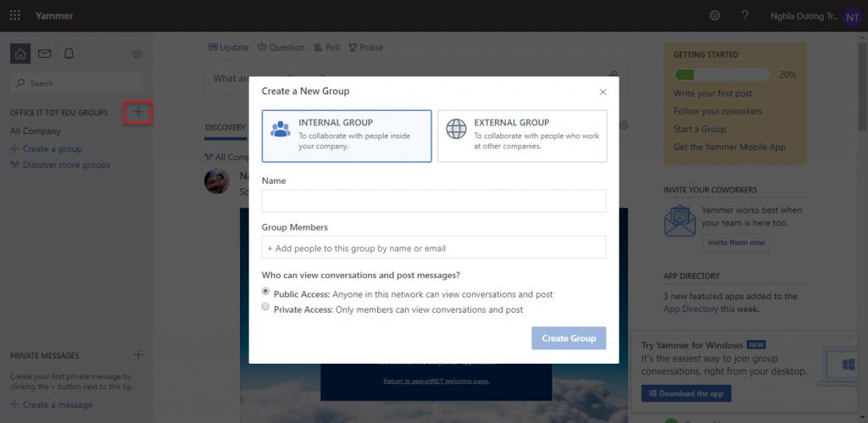Screen dimensions: 868x423
Task: Select the Update post type
Action: click(229, 47)
